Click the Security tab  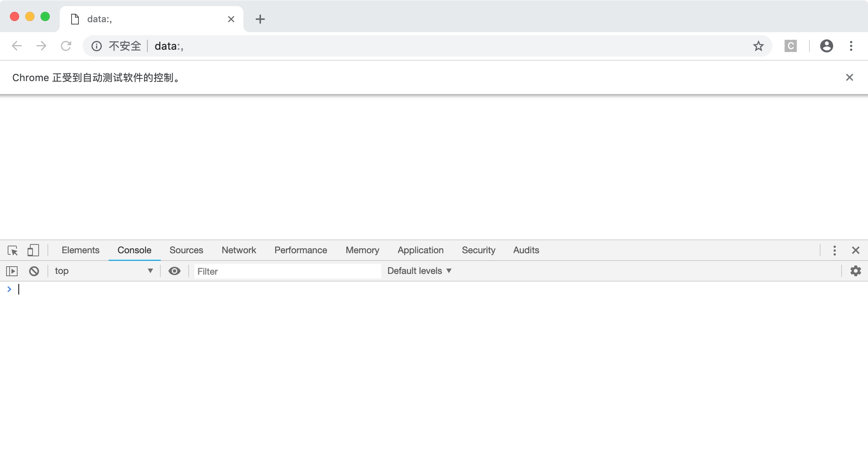click(479, 250)
